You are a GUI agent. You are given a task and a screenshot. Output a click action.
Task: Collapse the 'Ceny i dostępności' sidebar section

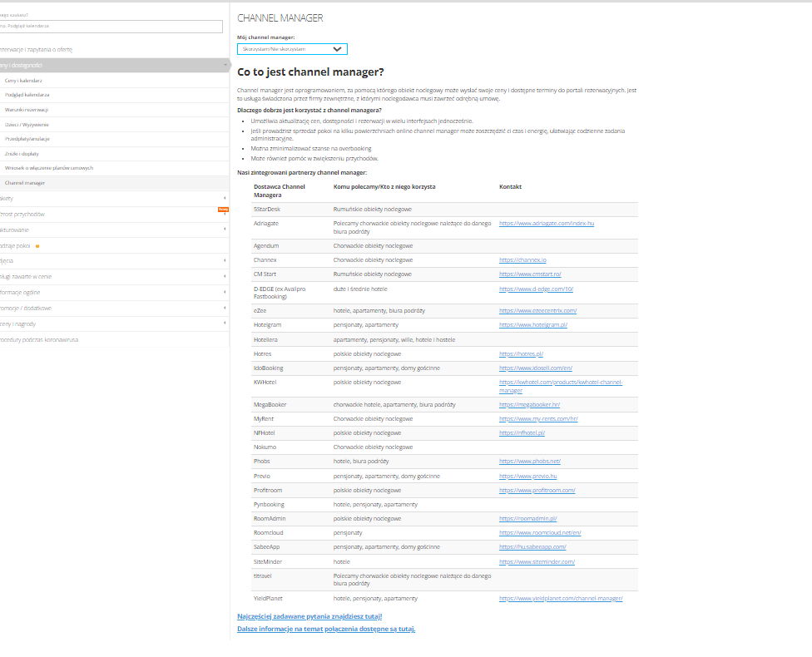(225, 65)
